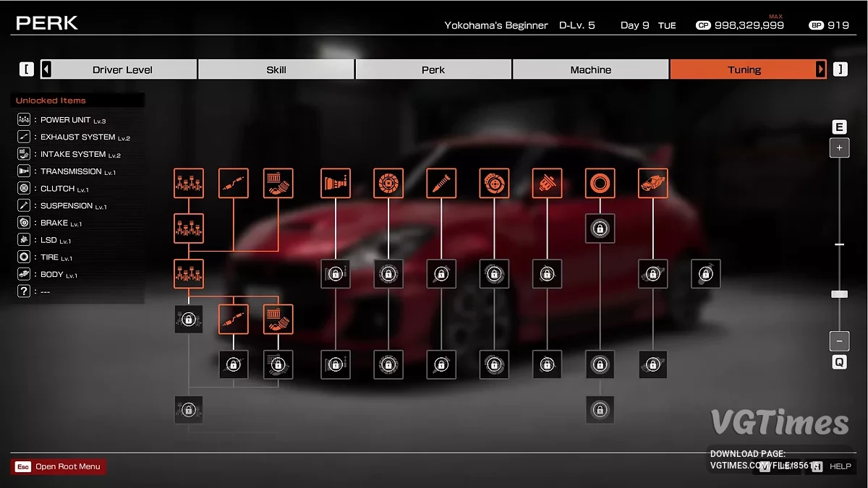Click the zoom slider on the right edge

[839, 294]
